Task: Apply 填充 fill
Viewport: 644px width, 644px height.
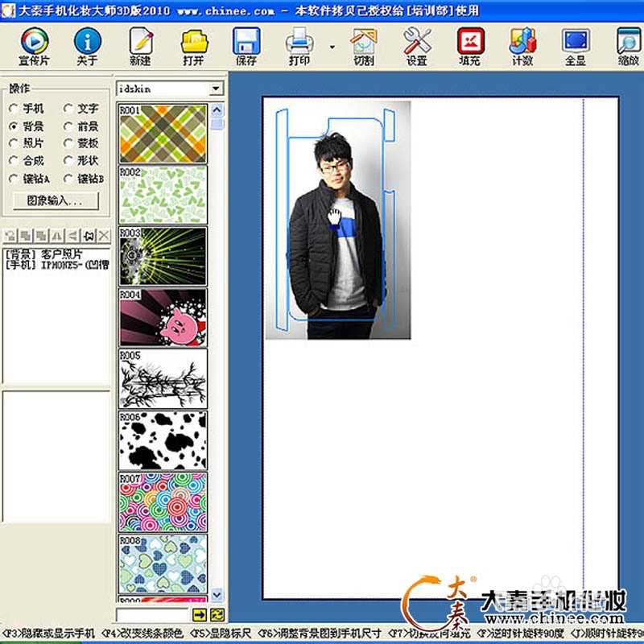Action: (x=470, y=47)
